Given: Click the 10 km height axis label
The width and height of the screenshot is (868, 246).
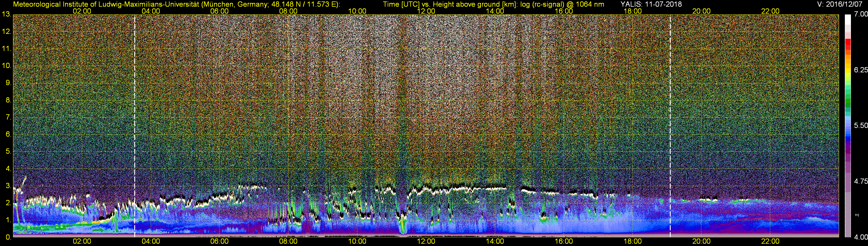Looking at the screenshot, I should tap(6, 66).
